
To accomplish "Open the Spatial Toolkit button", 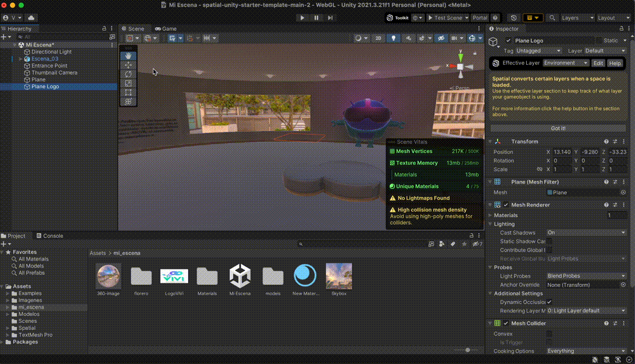I will [x=397, y=18].
